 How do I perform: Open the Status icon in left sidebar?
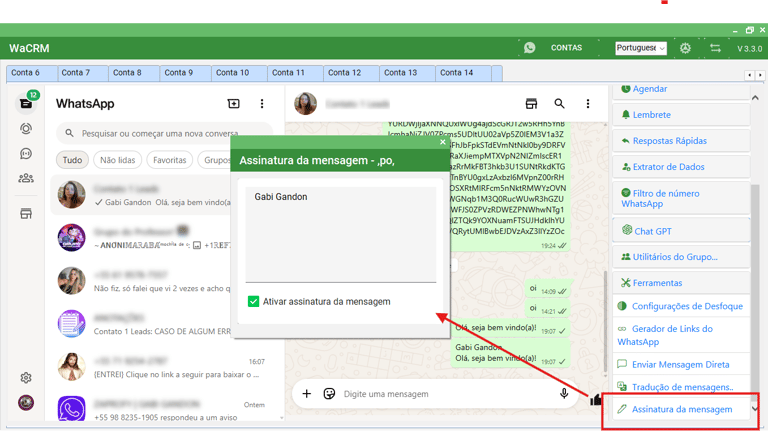click(26, 128)
